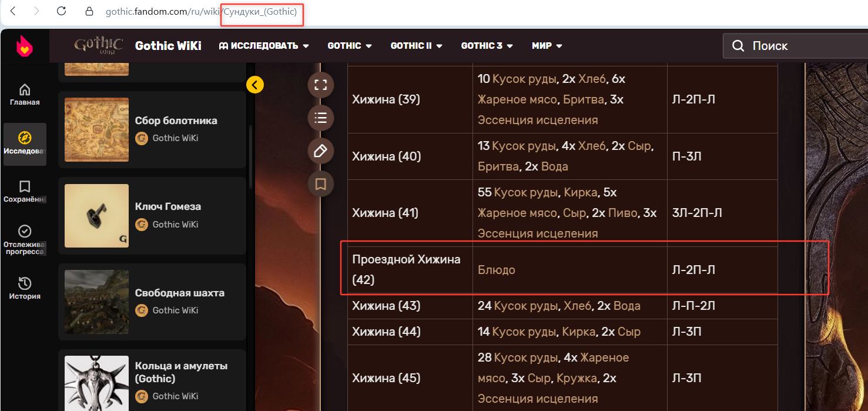This screenshot has height=411, width=868.
Task: Open Кружка link in Хижина (45) row
Action: tap(577, 378)
